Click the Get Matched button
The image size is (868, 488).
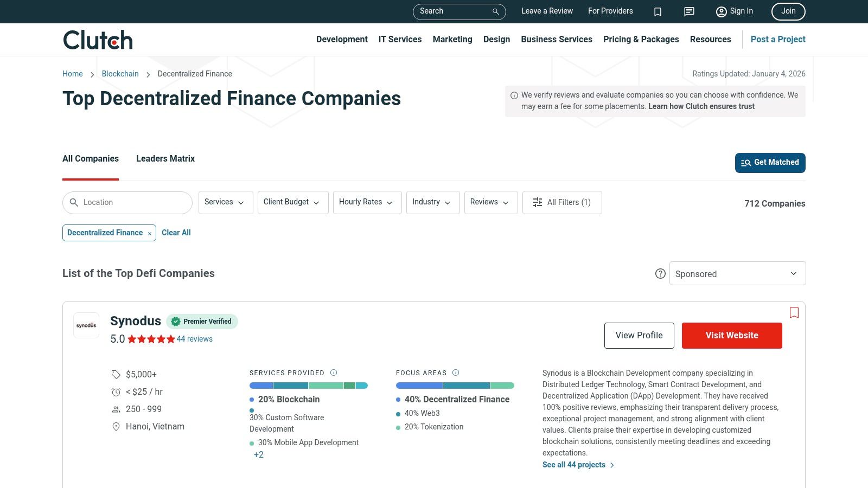[770, 163]
